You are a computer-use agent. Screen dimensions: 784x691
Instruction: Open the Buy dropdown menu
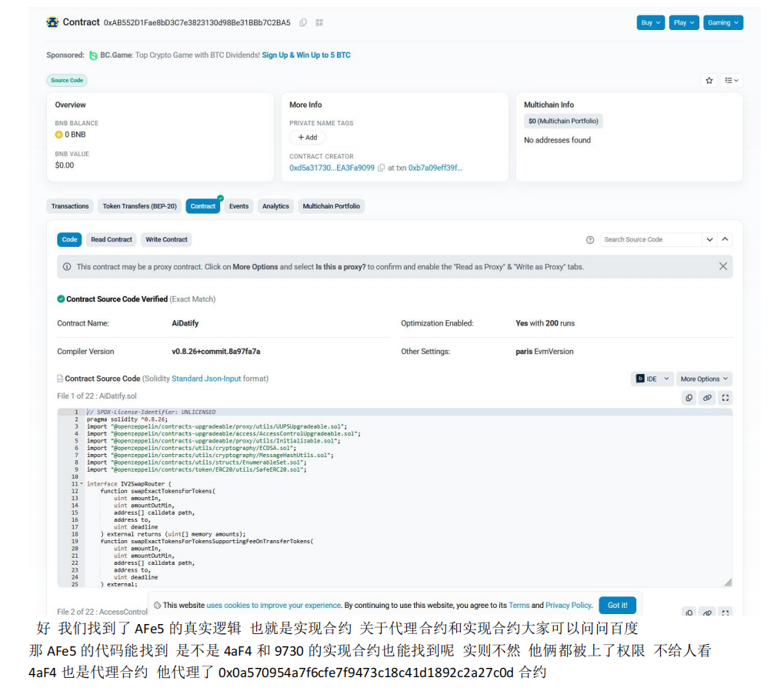click(650, 23)
